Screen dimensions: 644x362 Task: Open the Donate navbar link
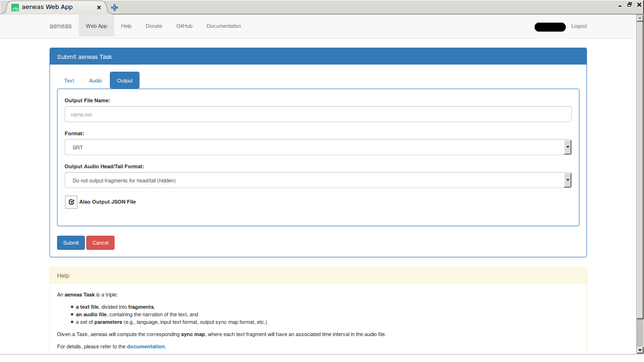[x=154, y=26]
